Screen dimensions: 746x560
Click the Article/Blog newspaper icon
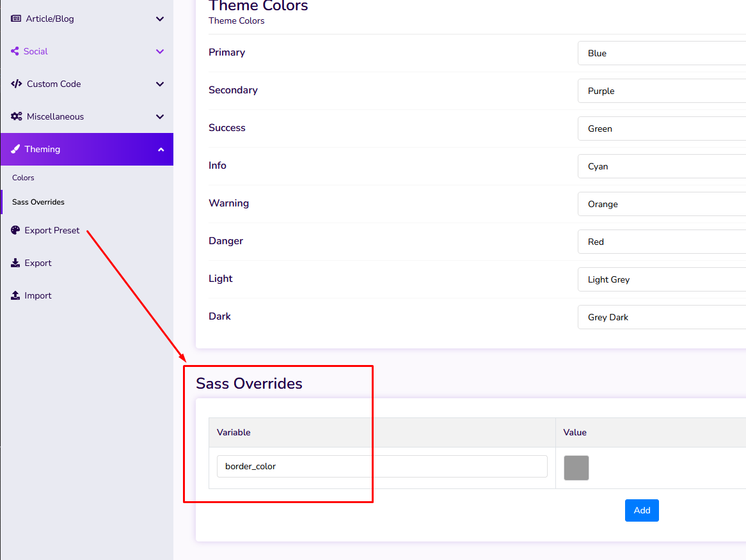pos(16,19)
